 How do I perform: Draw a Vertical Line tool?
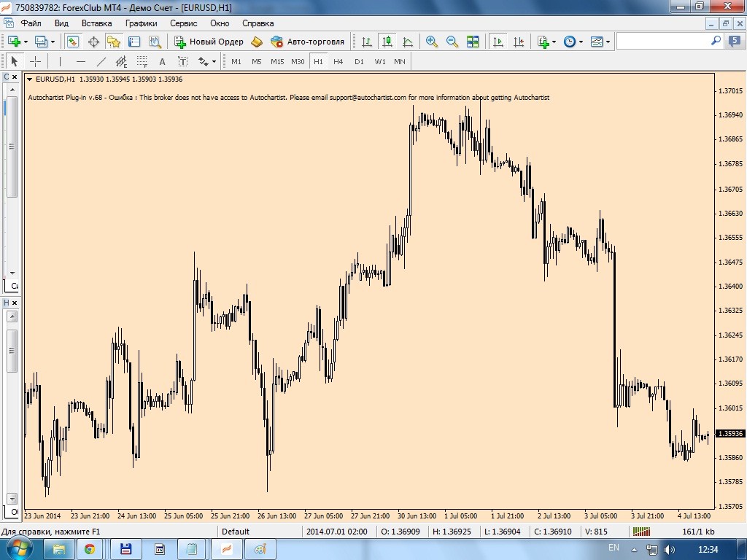point(60,61)
